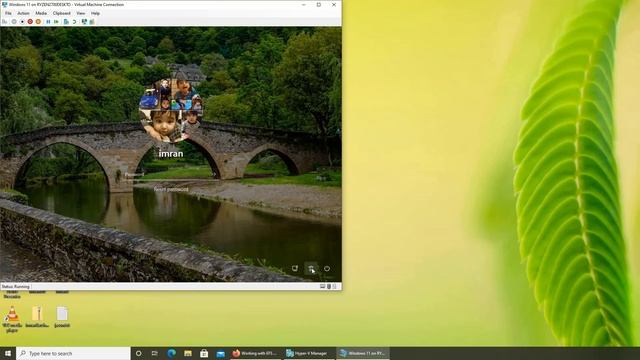Open the power icon on login screen
This screenshot has height=360, width=640.
(x=327, y=268)
